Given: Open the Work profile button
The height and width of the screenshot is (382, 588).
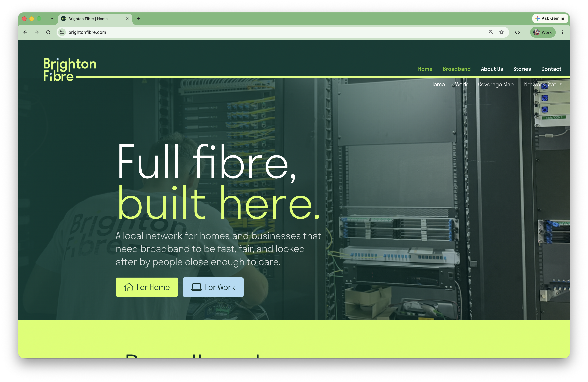Looking at the screenshot, I should tap(543, 32).
